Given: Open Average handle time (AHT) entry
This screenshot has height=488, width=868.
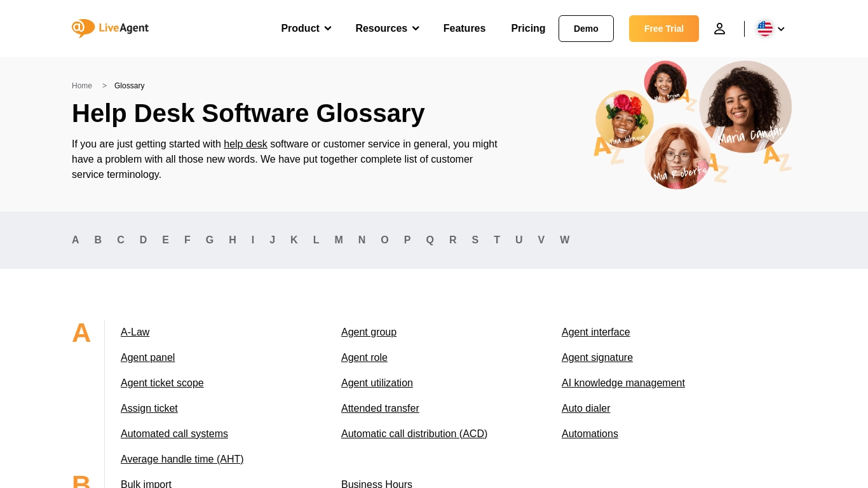Looking at the screenshot, I should 182,459.
